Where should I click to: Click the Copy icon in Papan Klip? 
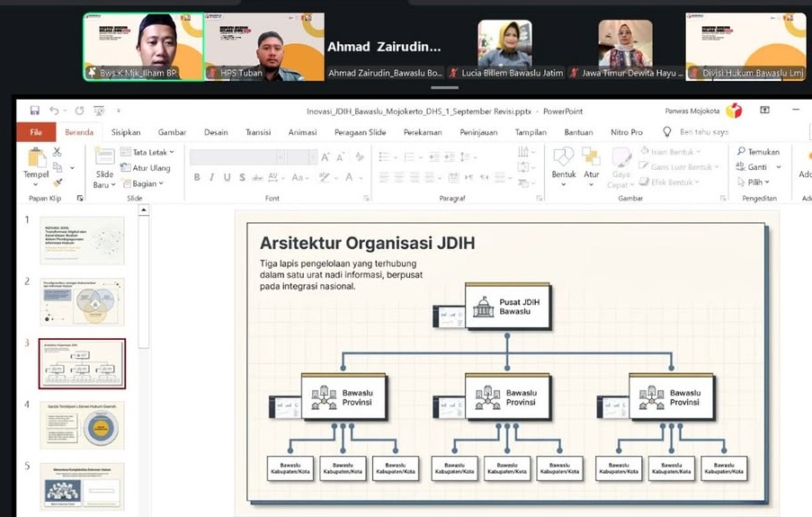(x=58, y=167)
